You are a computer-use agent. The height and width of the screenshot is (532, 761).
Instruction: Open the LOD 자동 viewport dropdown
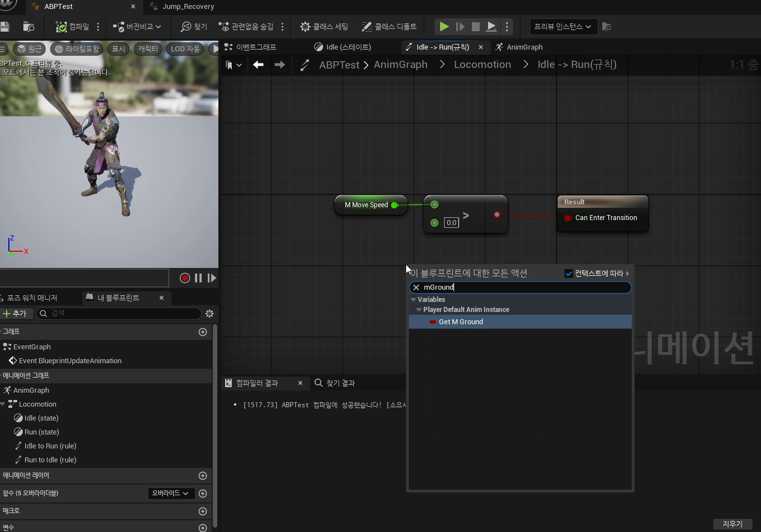(x=186, y=49)
